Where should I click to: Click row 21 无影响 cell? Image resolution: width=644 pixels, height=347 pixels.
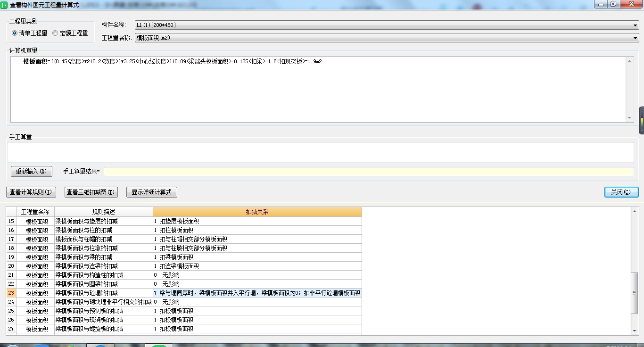pos(257,275)
